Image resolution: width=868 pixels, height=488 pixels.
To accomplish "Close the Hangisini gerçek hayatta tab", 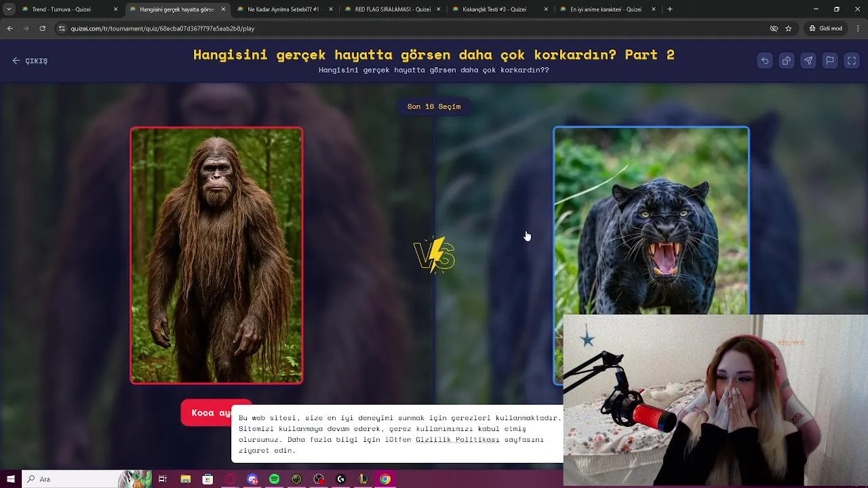I will 223,9.
